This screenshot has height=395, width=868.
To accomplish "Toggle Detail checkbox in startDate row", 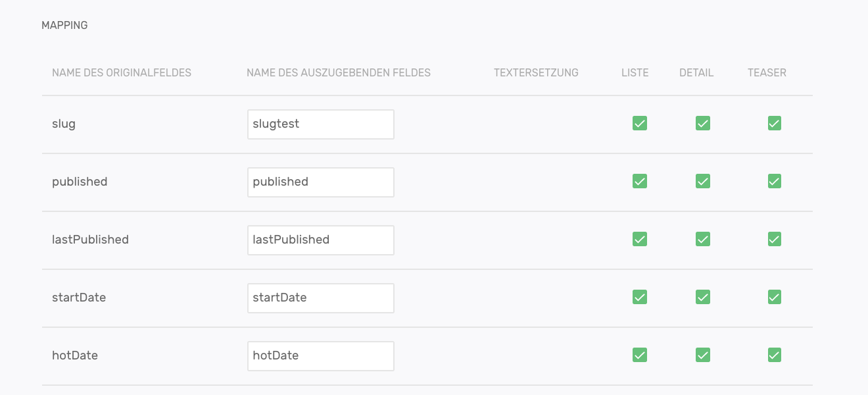I will pyautogui.click(x=703, y=297).
